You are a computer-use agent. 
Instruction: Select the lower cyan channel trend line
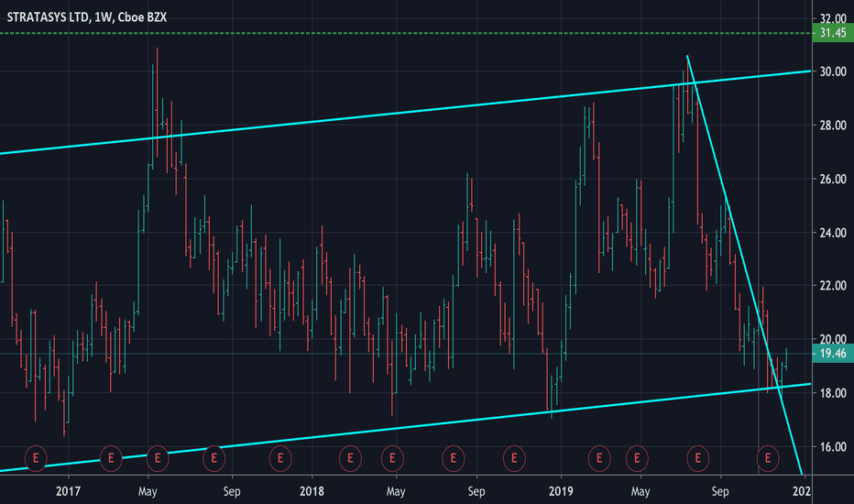coord(406,427)
